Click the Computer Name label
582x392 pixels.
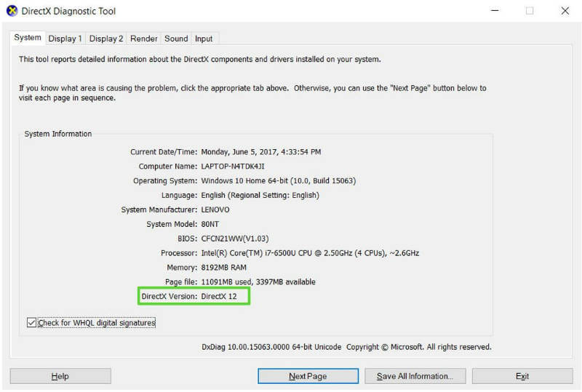168,167
